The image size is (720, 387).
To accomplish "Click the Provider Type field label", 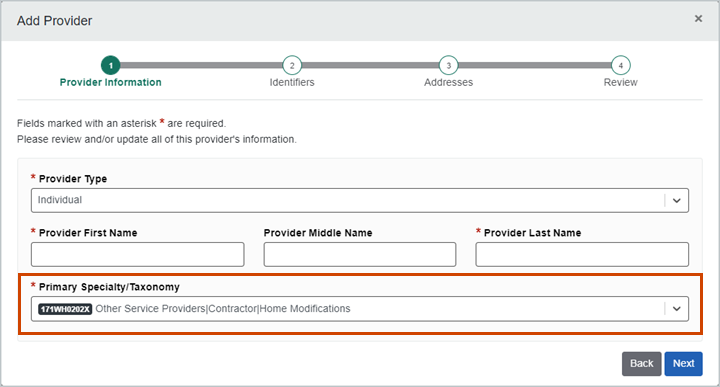I will [x=73, y=179].
